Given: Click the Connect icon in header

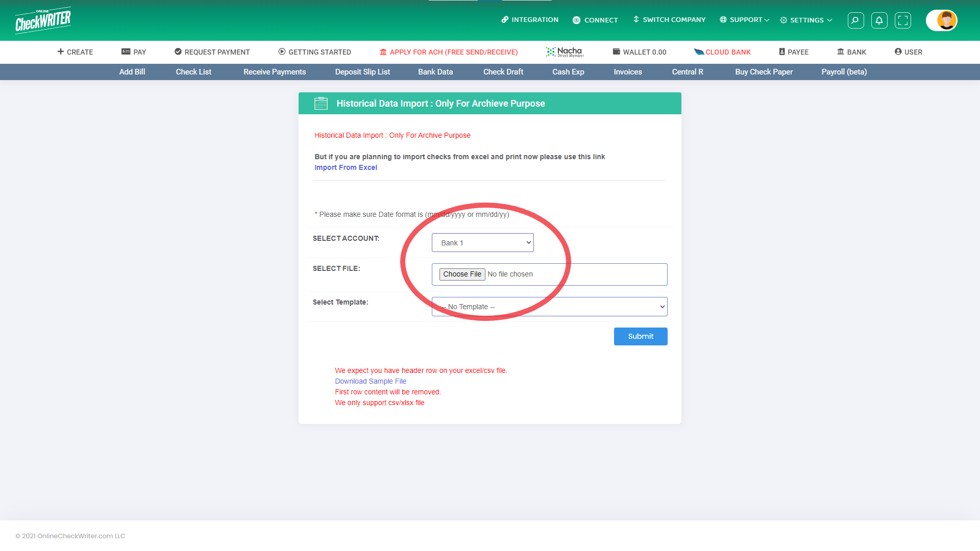Looking at the screenshot, I should tap(576, 20).
